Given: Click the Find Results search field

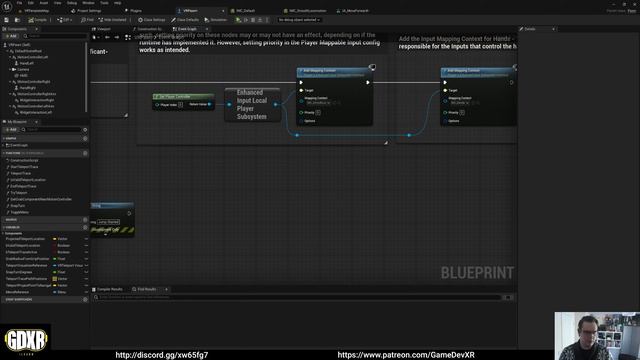Looking at the screenshot, I should point(300,297).
